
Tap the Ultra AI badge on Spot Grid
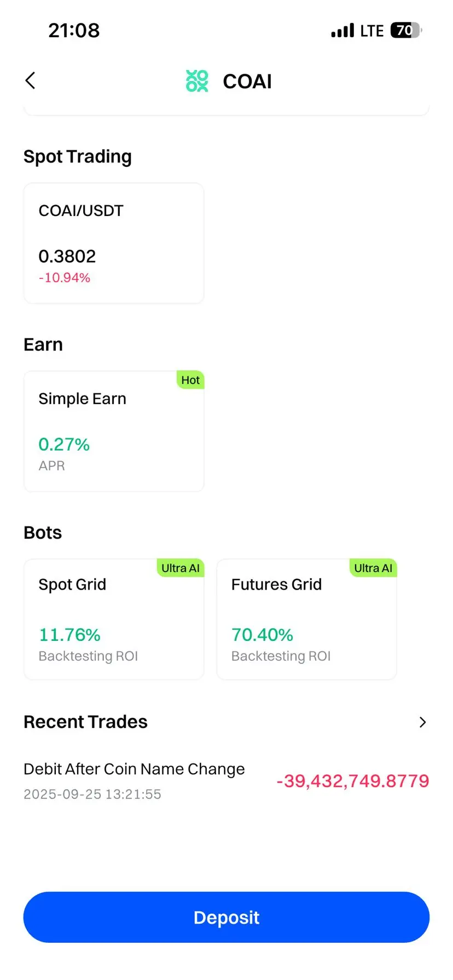click(x=180, y=568)
